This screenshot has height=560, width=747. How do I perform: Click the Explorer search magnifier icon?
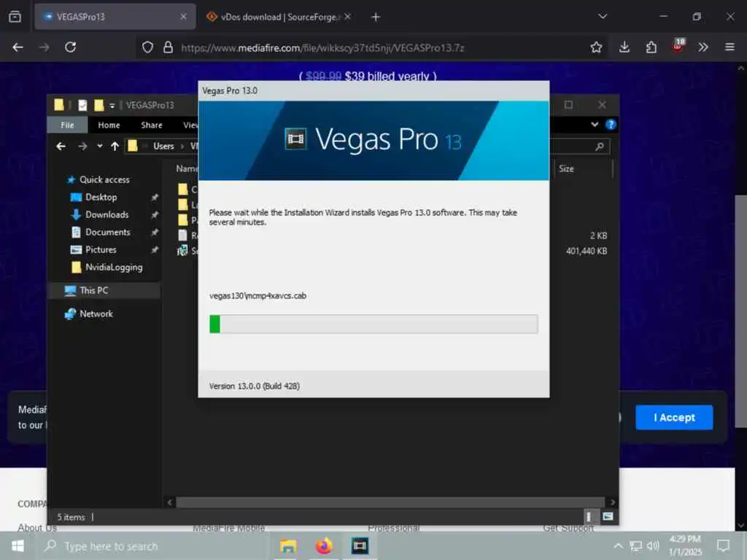[600, 147]
